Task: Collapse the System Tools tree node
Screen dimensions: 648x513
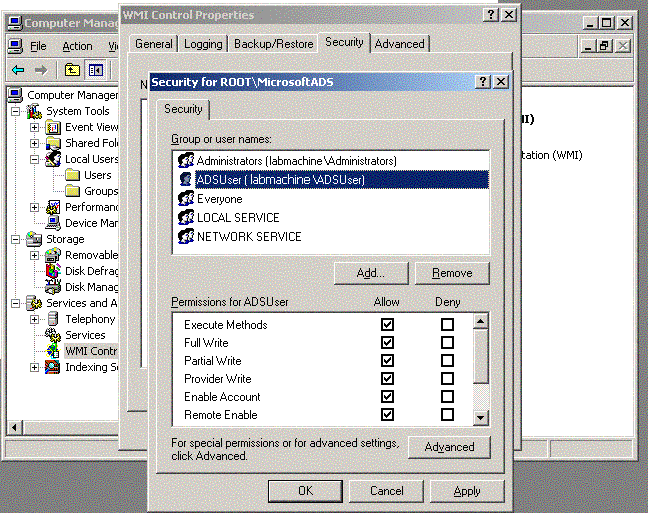Action: coord(16,112)
